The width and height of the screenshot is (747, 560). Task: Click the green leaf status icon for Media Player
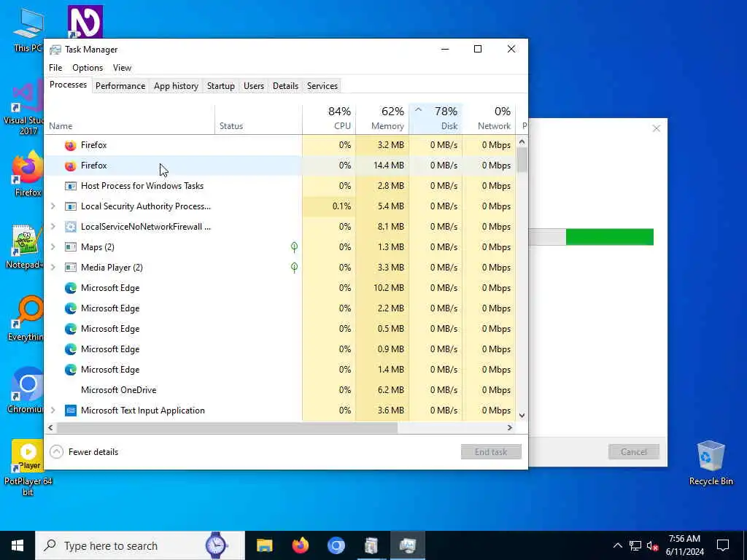pyautogui.click(x=295, y=268)
